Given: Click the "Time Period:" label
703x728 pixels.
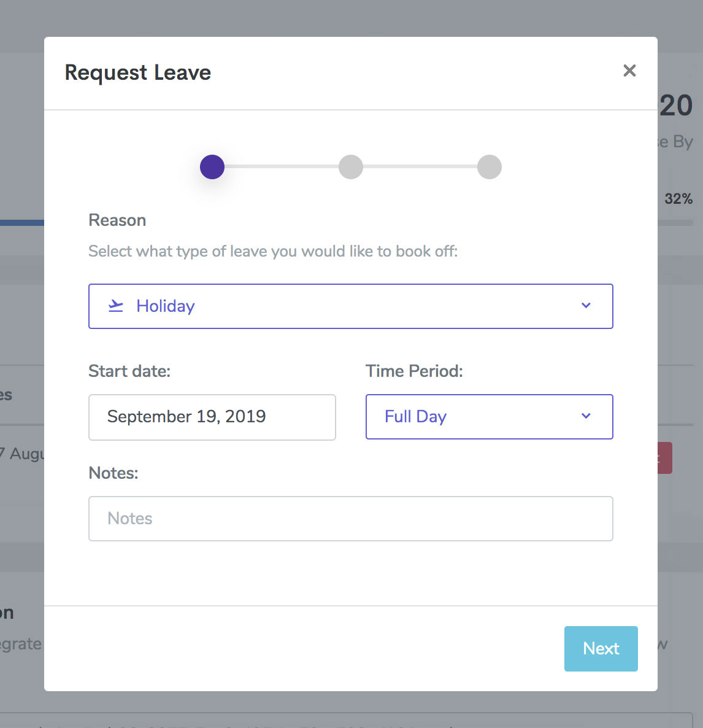Looking at the screenshot, I should [x=414, y=371].
